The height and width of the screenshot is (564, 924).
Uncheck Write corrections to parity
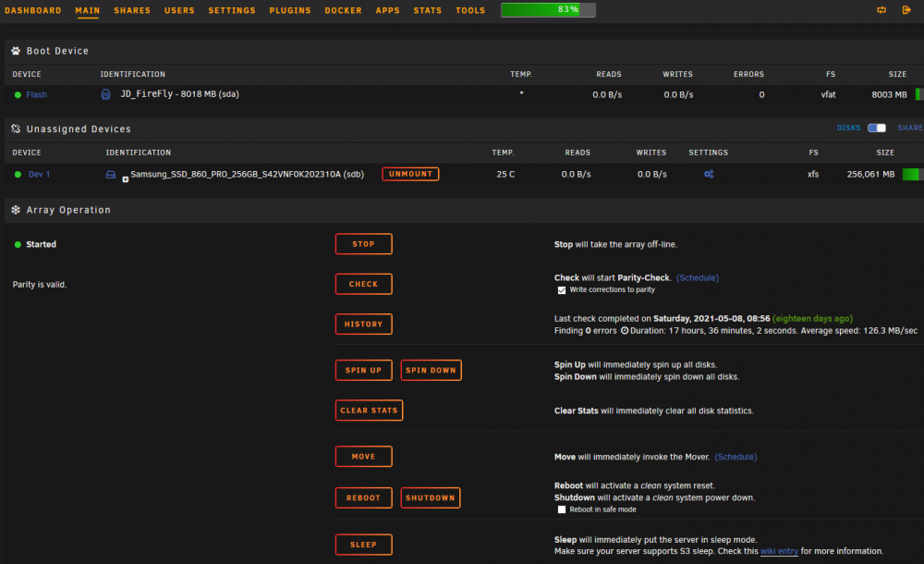click(562, 290)
